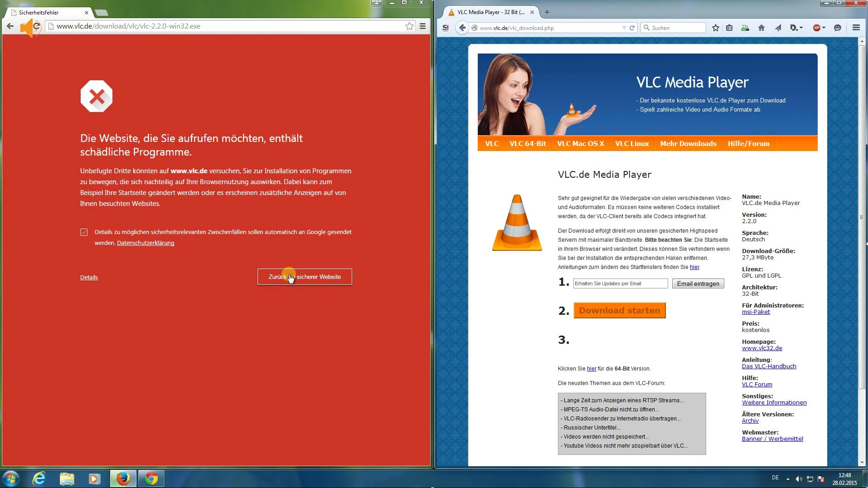Show hidden system tray icons
Viewport: 868px width, 488px height.
(788, 479)
